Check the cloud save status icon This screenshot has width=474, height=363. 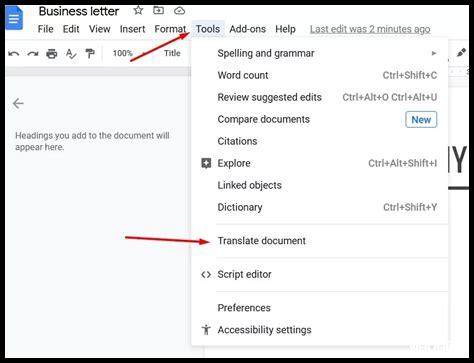click(x=180, y=11)
